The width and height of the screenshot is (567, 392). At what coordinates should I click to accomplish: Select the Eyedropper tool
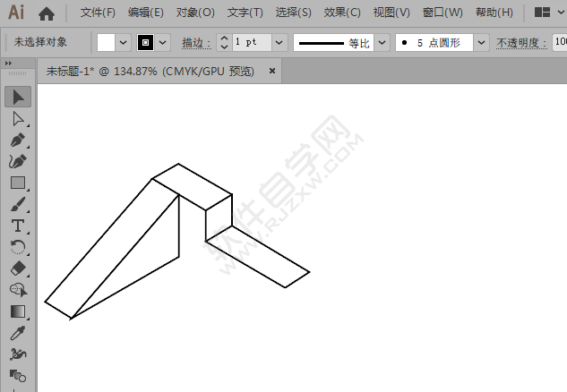click(18, 333)
